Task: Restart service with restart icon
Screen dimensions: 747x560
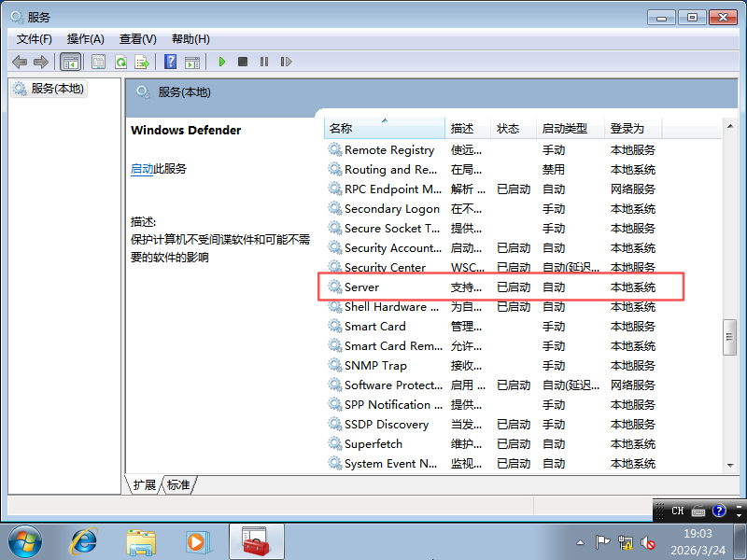Action: (x=286, y=62)
